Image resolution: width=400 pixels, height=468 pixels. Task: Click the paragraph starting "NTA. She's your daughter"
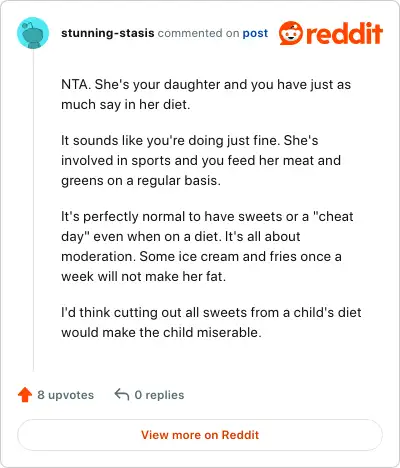click(x=206, y=94)
